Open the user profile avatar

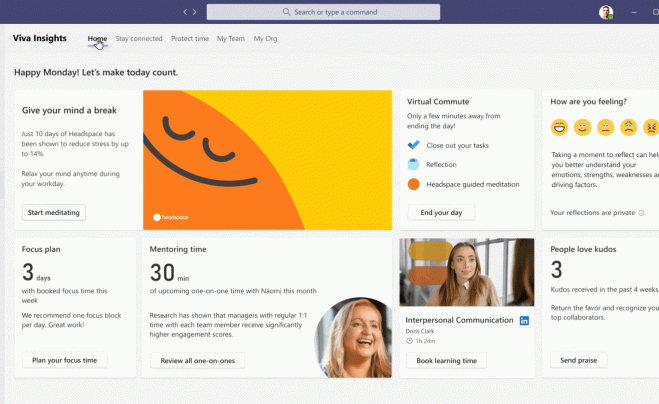coord(606,12)
